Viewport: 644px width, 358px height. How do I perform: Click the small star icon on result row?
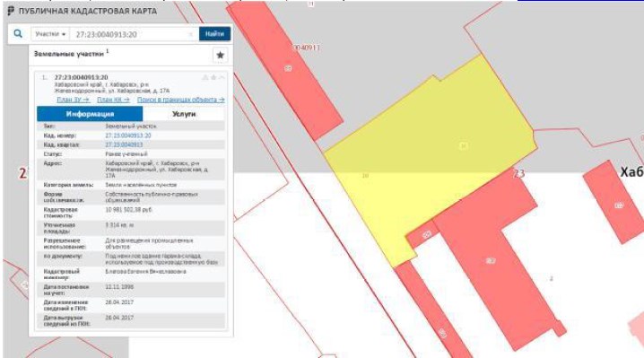point(213,77)
